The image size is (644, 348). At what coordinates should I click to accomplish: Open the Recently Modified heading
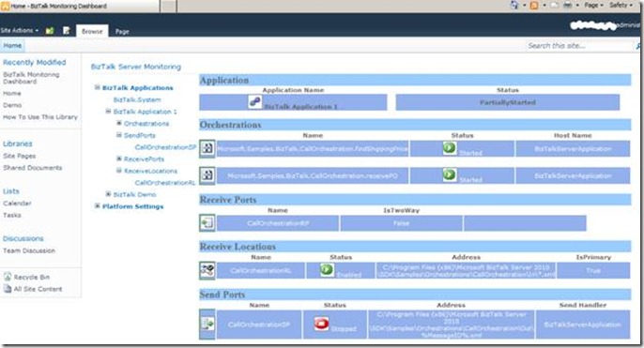click(x=34, y=62)
